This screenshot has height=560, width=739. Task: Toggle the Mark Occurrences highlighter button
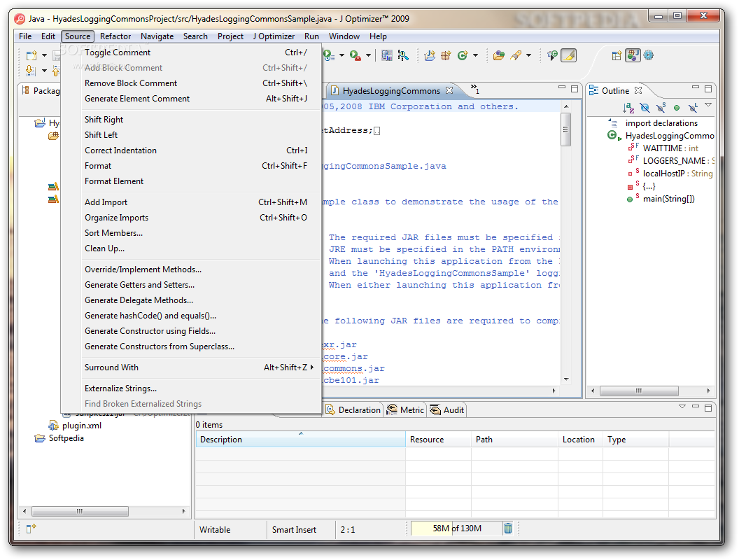[x=569, y=55]
